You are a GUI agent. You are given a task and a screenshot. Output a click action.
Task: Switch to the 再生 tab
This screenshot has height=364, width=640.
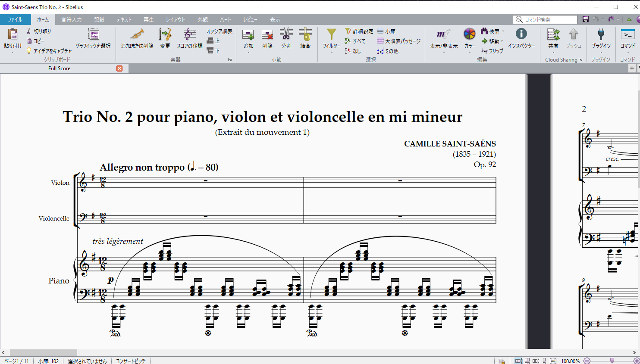149,19
